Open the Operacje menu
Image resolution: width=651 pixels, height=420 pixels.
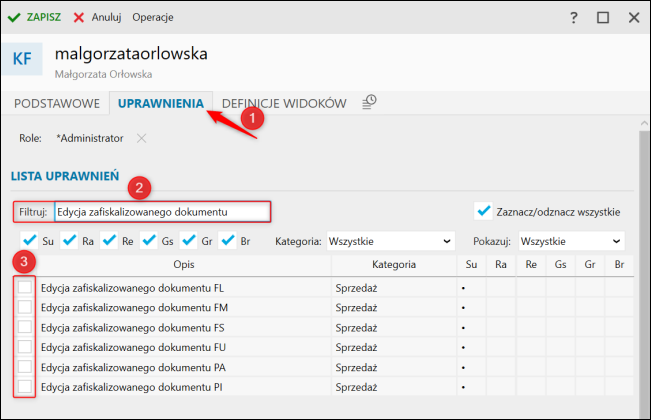153,17
